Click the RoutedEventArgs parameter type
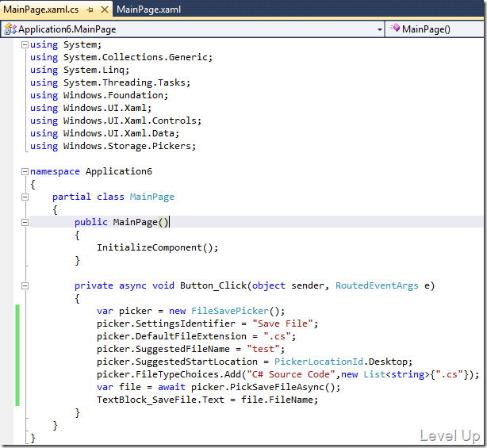 (377, 285)
